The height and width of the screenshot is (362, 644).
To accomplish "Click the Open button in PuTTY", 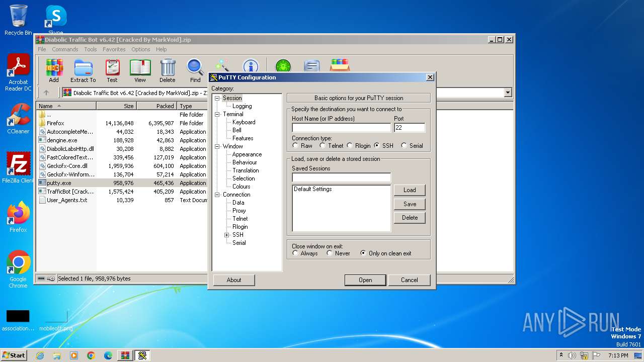I will [x=365, y=280].
